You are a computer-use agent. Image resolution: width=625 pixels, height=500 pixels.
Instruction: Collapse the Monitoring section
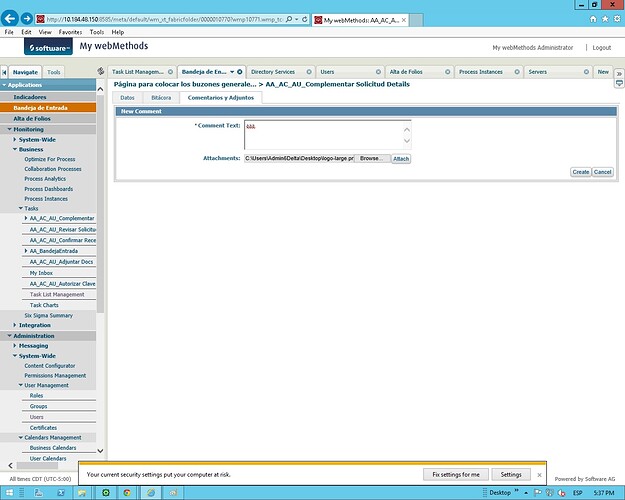click(x=10, y=129)
